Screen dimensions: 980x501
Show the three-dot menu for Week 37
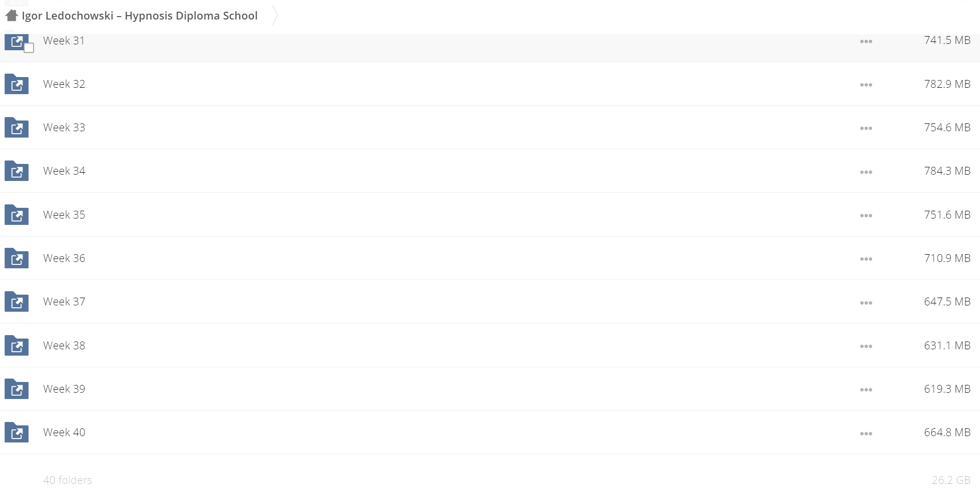pyautogui.click(x=866, y=303)
